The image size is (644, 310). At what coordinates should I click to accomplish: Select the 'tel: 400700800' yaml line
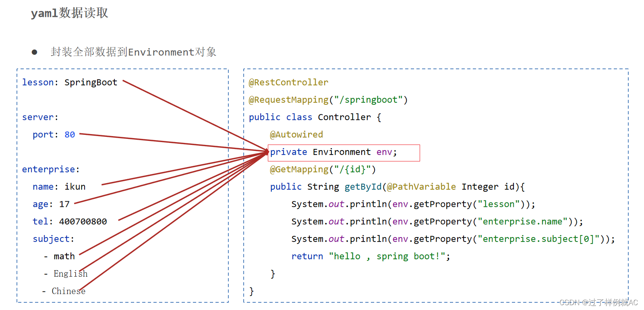pos(70,221)
